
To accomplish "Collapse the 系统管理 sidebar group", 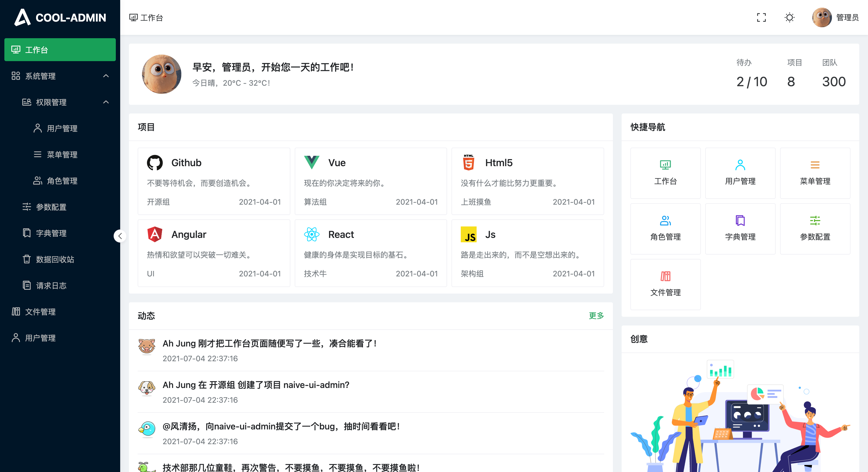I will tap(106, 76).
